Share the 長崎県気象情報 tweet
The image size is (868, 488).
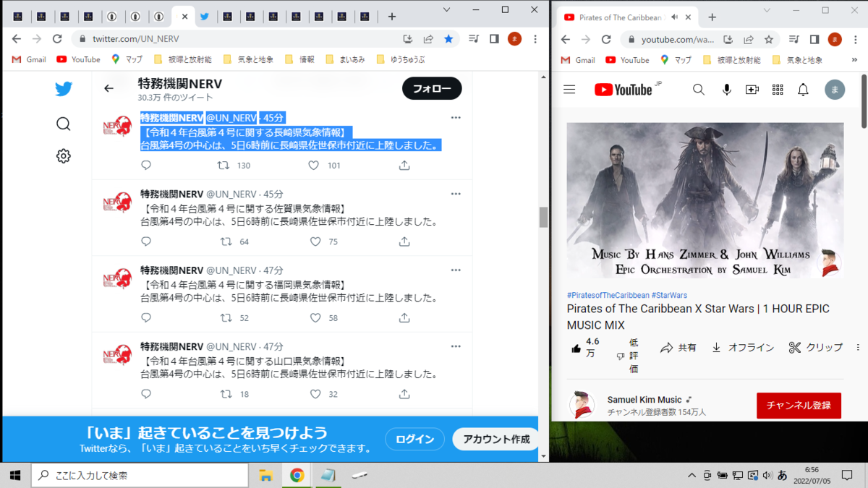(404, 166)
